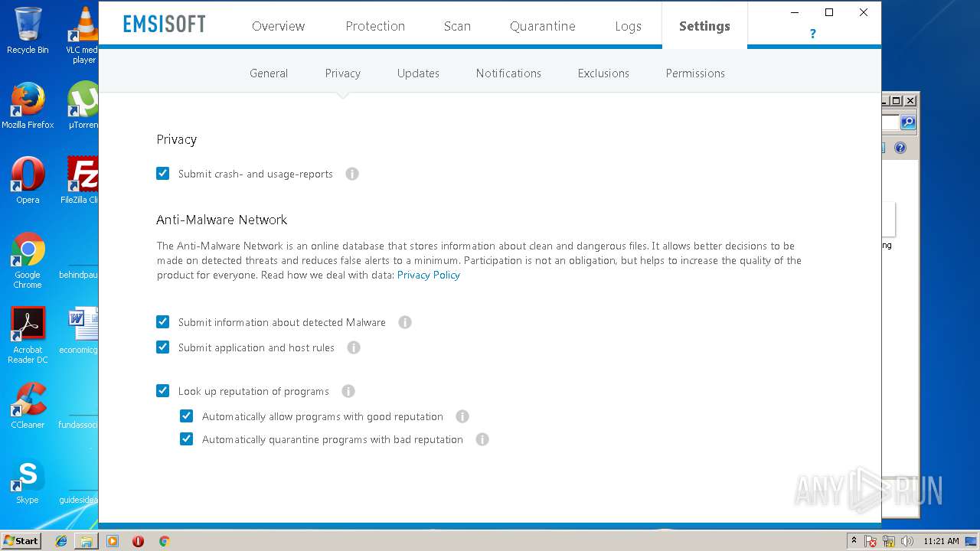Open the Notifications sub-tab
This screenshot has height=551, width=980.
pos(508,73)
